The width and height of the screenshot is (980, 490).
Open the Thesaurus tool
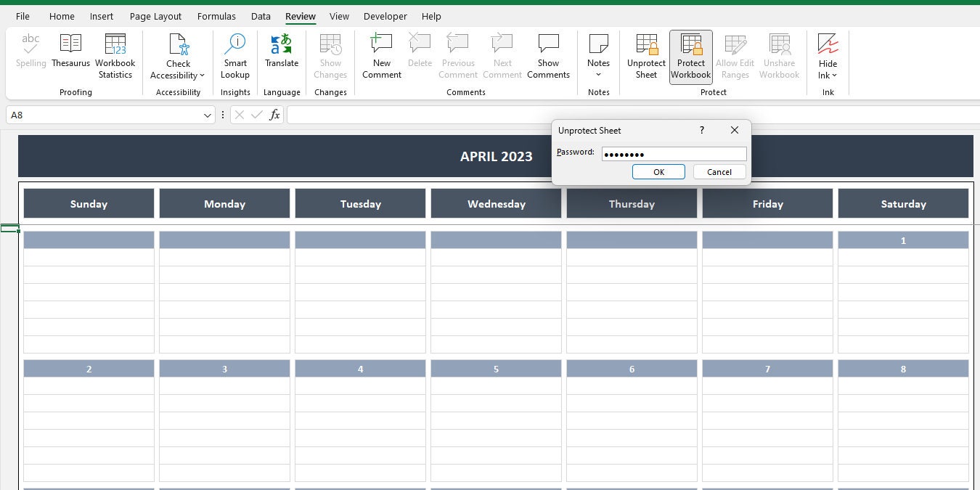click(70, 54)
